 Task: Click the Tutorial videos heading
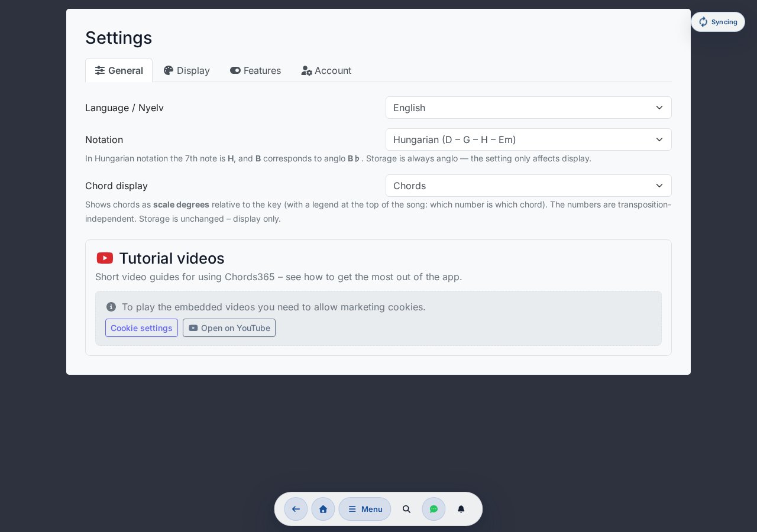[172, 258]
